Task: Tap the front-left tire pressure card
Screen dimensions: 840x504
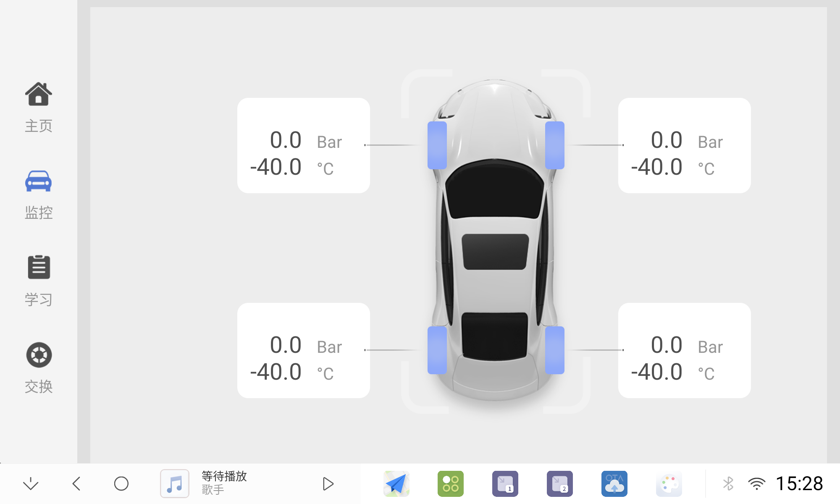Action: [x=303, y=145]
